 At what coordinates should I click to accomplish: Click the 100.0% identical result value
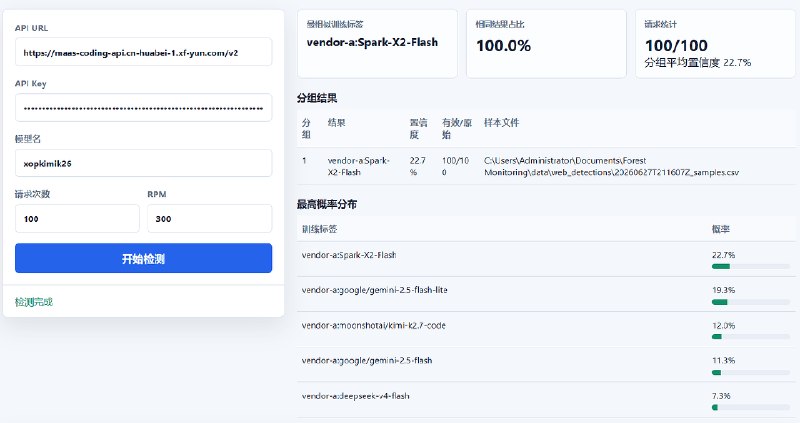click(x=503, y=46)
